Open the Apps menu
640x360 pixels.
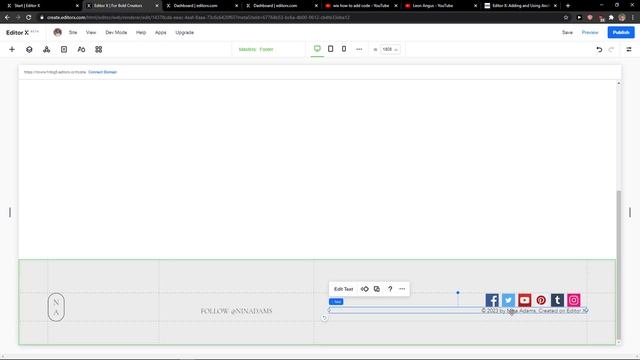tap(160, 32)
